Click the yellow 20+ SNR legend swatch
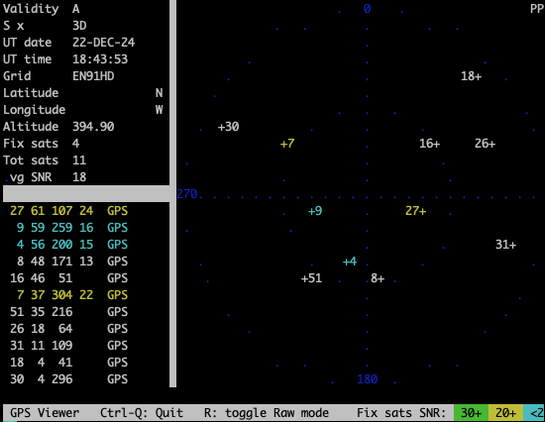 coord(506,413)
